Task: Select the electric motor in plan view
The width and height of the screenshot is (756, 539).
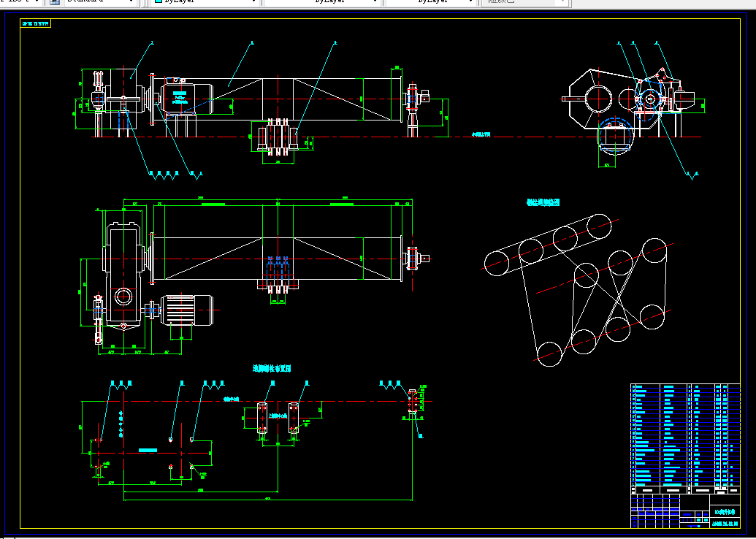Action: coord(187,310)
